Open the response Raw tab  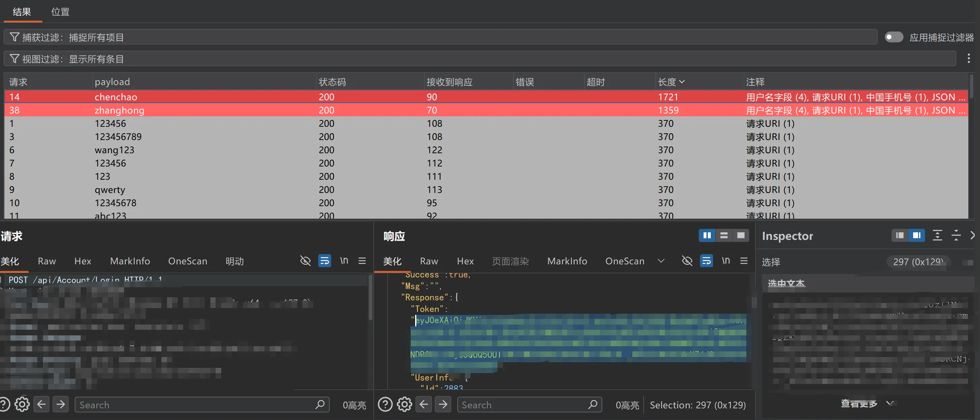(x=429, y=261)
